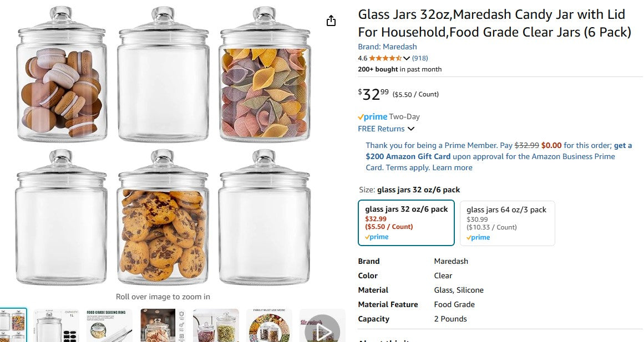Visit the Brand: Maredash store link

[387, 47]
